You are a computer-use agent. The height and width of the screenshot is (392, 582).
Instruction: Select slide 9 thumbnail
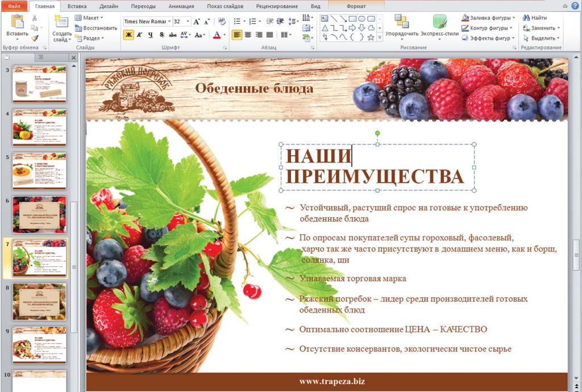39,345
